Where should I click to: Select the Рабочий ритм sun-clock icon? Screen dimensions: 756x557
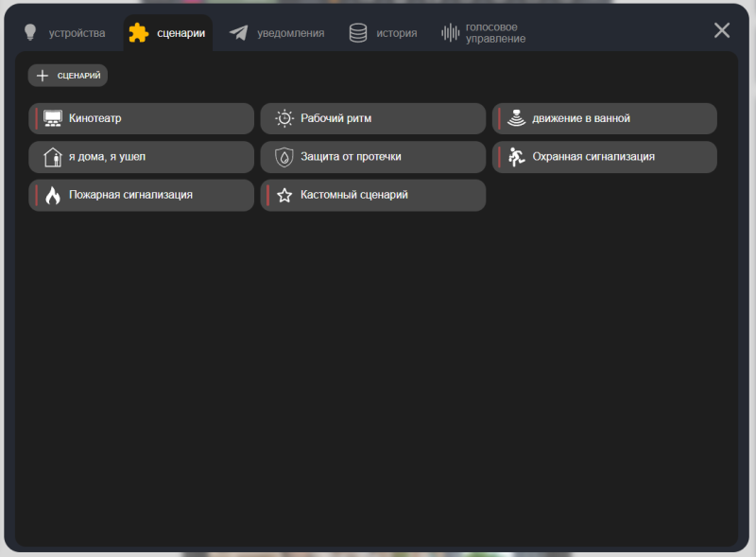pyautogui.click(x=284, y=118)
